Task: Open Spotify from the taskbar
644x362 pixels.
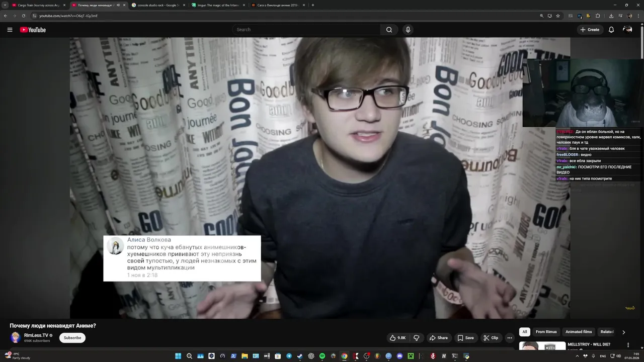Action: coord(322,356)
